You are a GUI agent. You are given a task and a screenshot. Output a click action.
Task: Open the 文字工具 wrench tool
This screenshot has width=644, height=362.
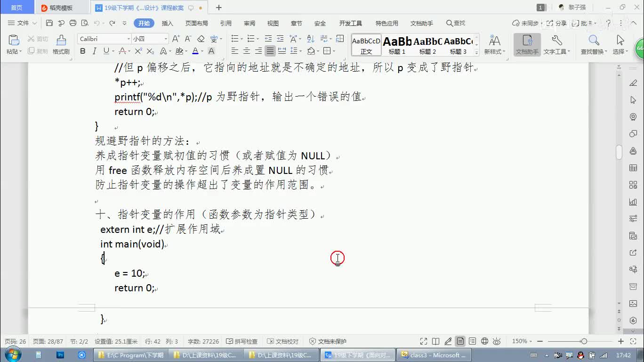click(x=556, y=44)
